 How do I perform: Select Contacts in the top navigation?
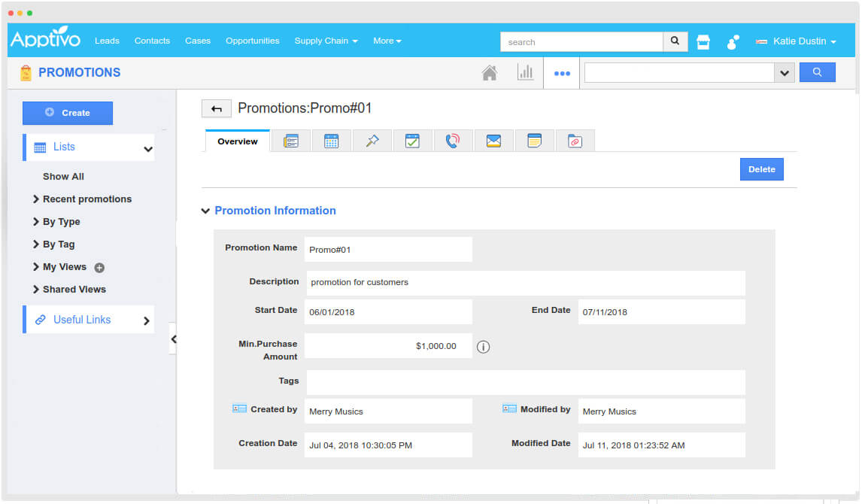coord(152,41)
